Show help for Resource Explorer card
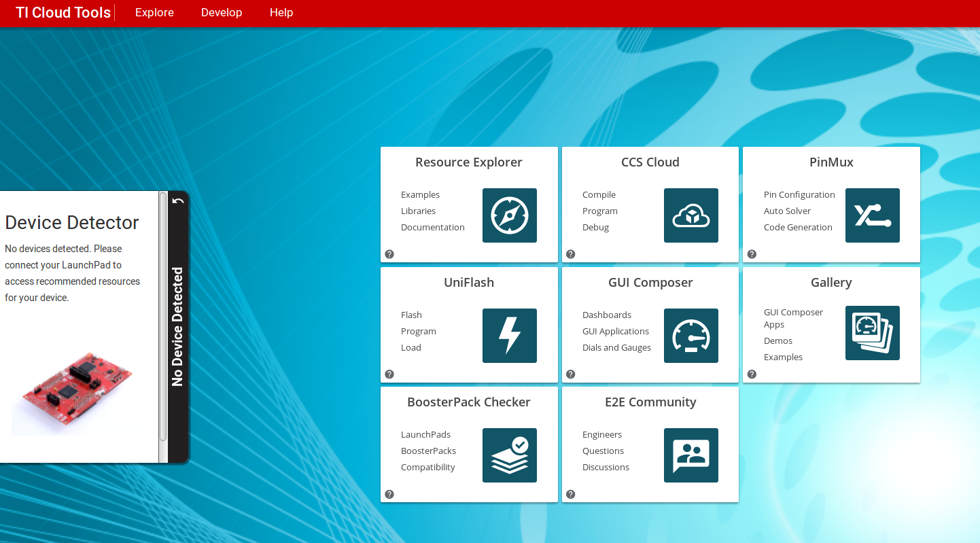The image size is (980, 543). [x=389, y=254]
